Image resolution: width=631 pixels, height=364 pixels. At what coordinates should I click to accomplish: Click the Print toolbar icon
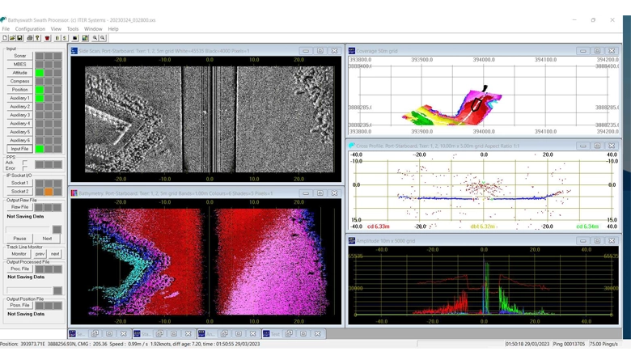(30, 38)
